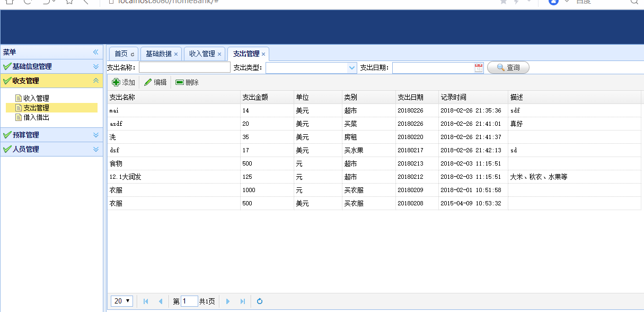Open the 支出类型 dropdown
644x312 pixels.
point(352,68)
